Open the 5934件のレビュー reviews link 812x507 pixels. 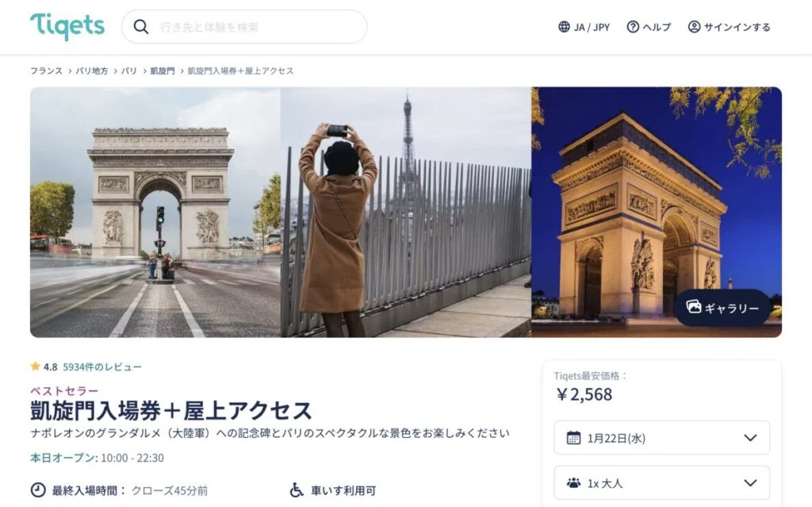click(x=102, y=367)
